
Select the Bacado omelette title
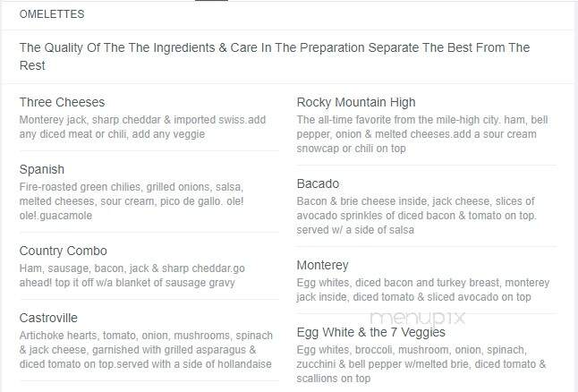click(318, 183)
